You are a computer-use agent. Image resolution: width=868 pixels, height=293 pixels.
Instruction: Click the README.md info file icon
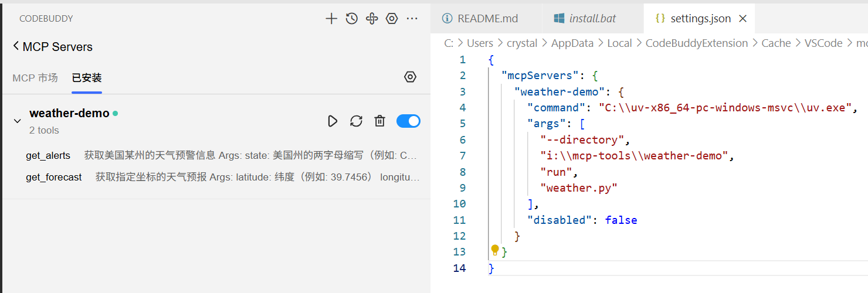point(447,18)
